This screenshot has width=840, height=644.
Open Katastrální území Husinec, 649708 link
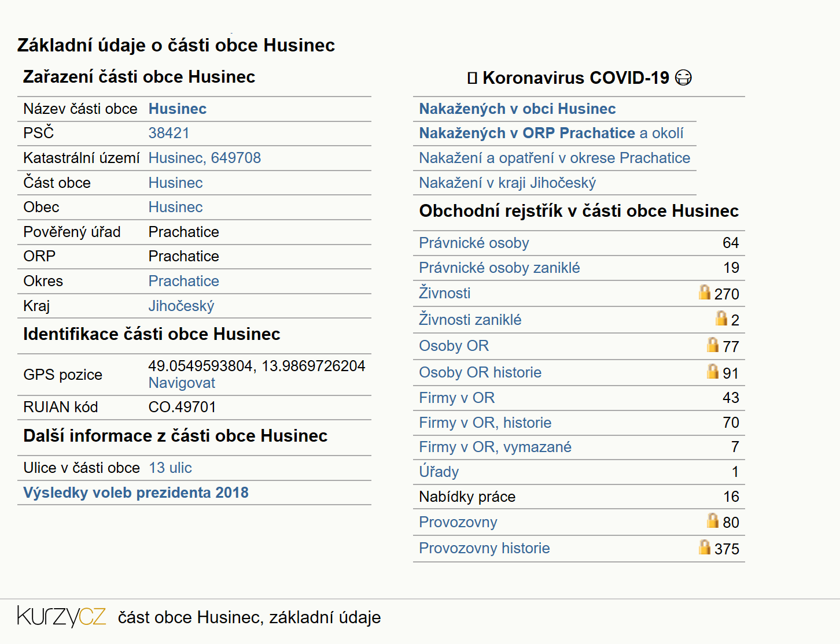pyautogui.click(x=205, y=158)
